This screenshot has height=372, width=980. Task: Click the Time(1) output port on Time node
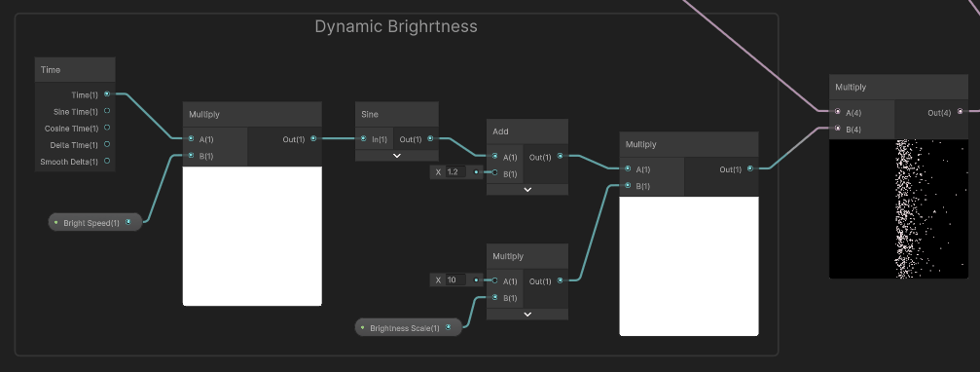pos(107,94)
